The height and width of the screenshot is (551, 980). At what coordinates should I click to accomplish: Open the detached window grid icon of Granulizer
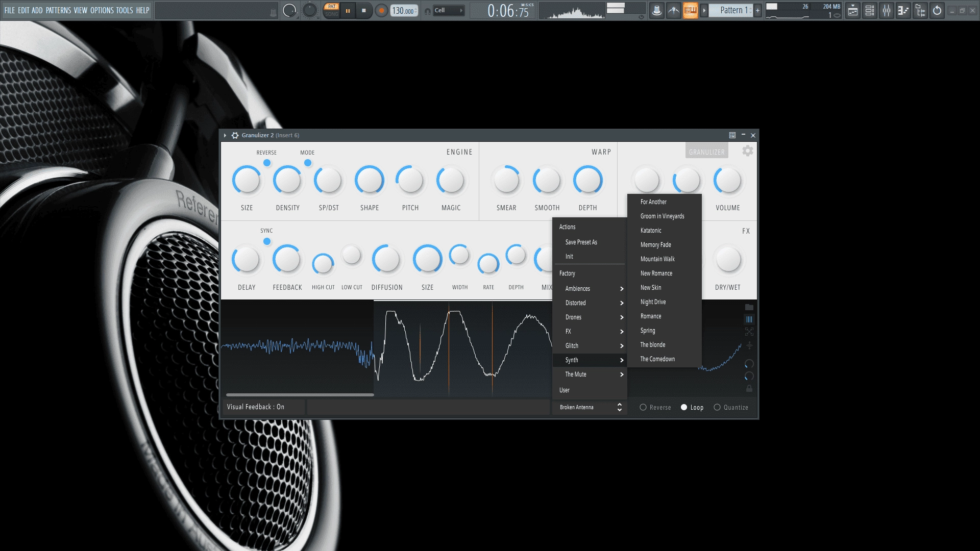point(732,135)
